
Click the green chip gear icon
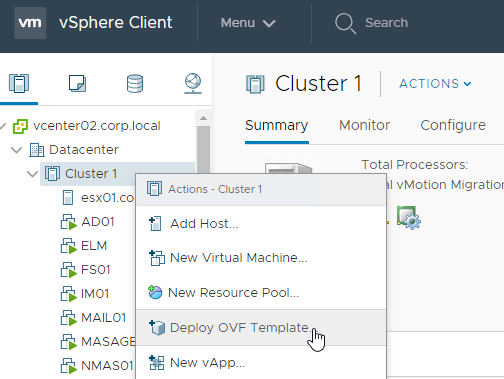[x=409, y=218]
